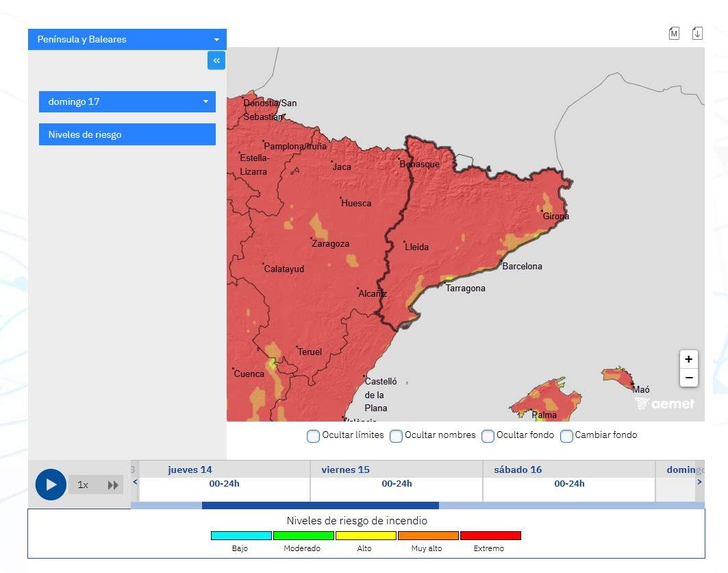Screen dimensions: 728x573
Task: Click the Lleida label on the map
Action: point(416,247)
